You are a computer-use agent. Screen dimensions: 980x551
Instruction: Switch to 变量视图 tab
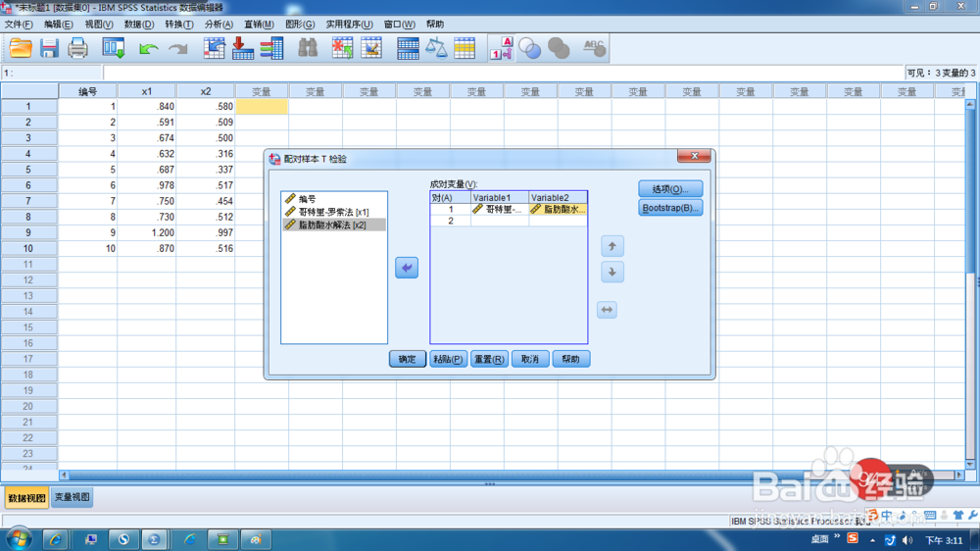tap(72, 497)
